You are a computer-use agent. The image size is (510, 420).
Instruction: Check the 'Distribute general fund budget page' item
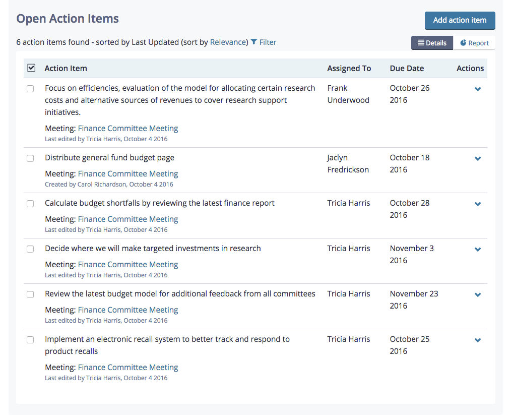(x=30, y=158)
